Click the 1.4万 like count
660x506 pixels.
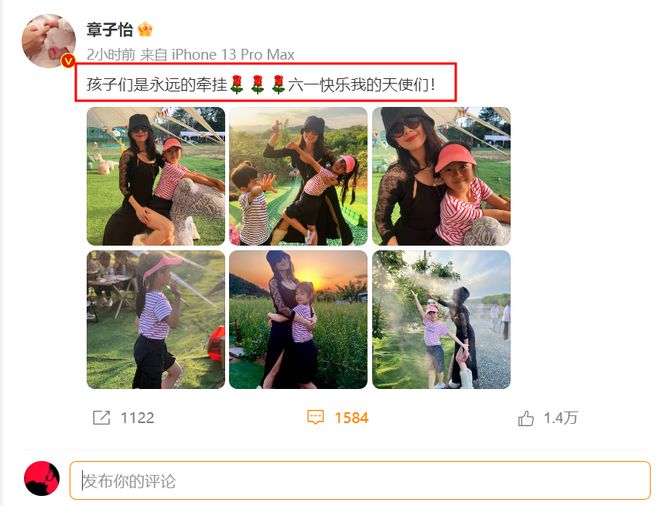click(561, 418)
